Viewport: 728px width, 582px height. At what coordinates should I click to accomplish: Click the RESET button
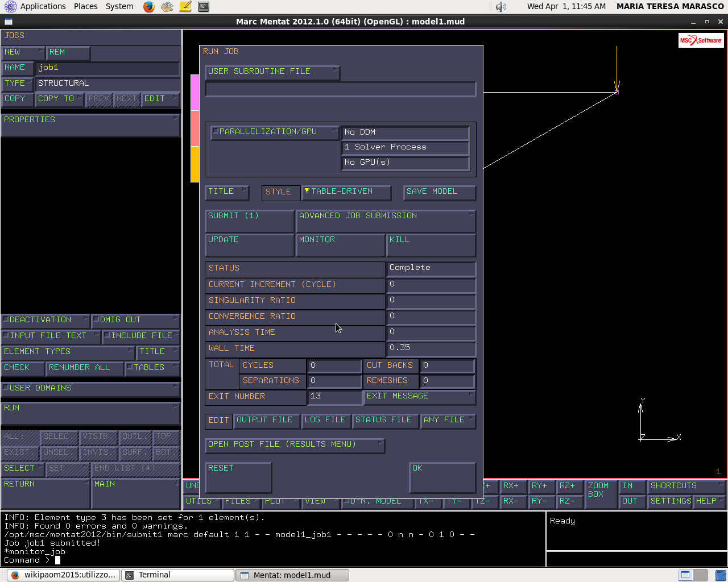point(238,477)
